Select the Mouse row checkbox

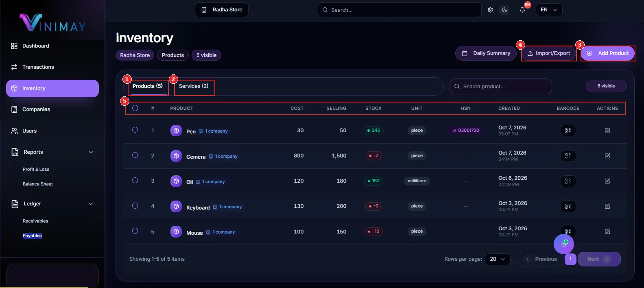[x=135, y=231]
